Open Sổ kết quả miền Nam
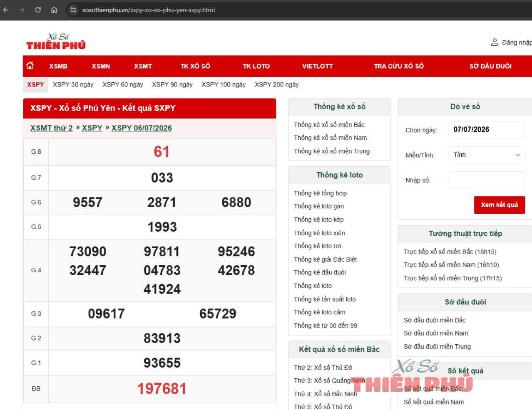The height and width of the screenshot is (410, 532). click(x=434, y=402)
